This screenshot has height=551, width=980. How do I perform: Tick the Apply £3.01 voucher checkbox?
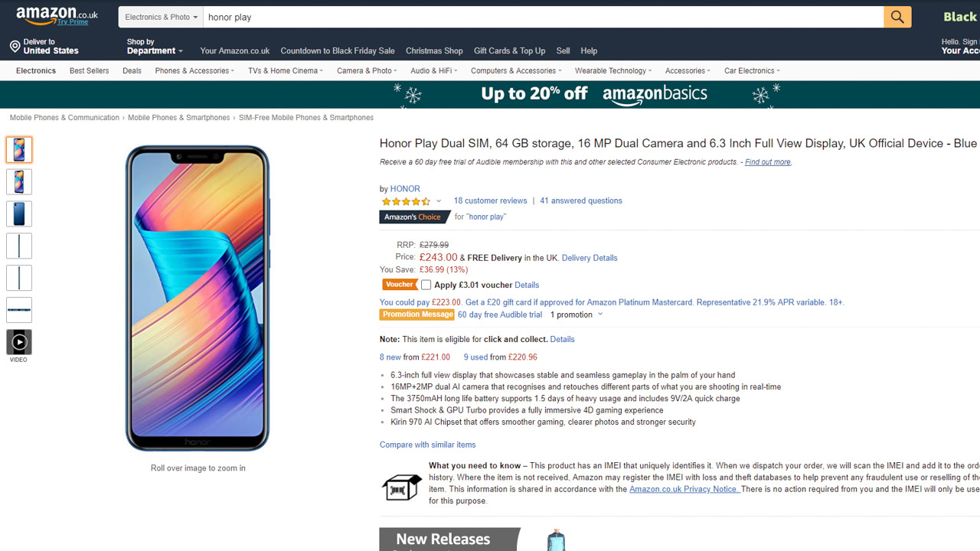click(x=426, y=285)
